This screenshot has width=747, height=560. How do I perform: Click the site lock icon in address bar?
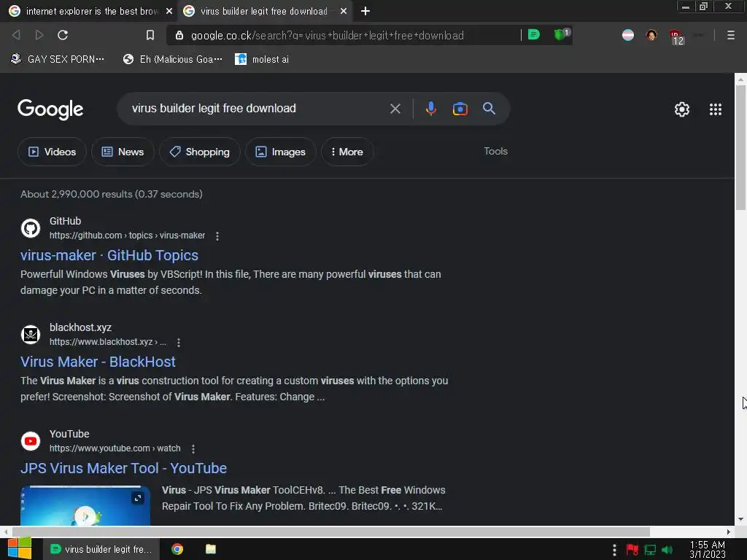tap(179, 35)
